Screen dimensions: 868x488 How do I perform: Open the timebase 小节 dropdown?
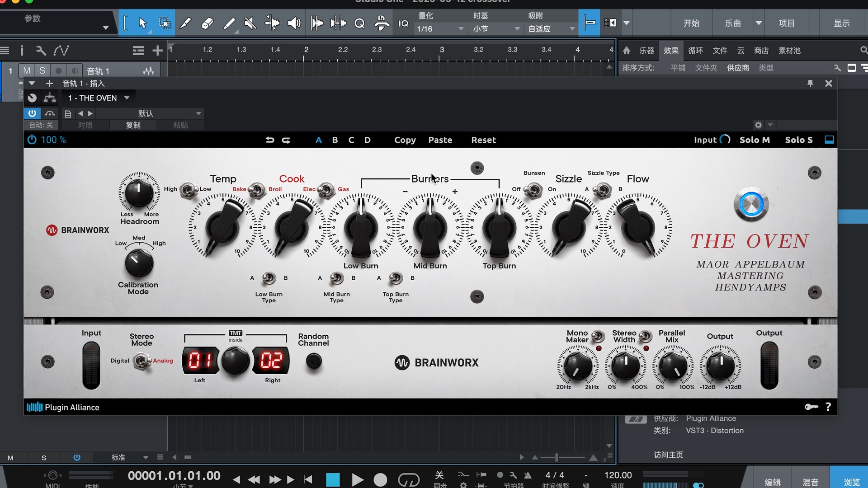pyautogui.click(x=496, y=28)
